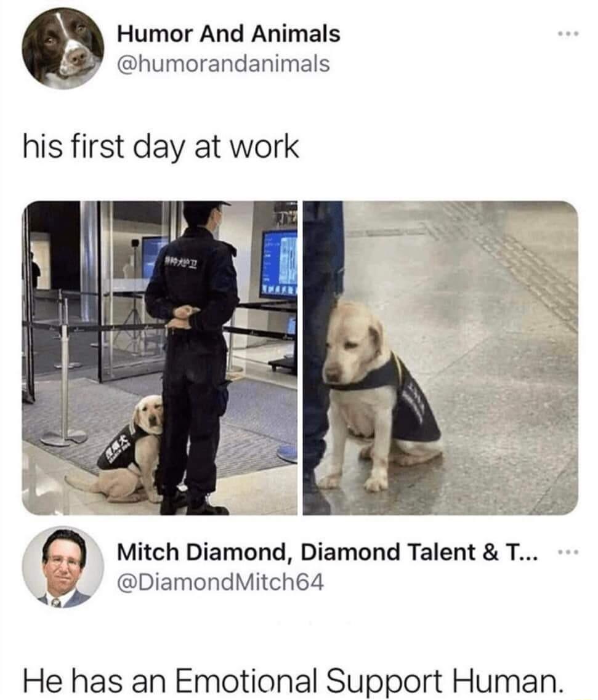
Task: Open more options on Mitch Diamond's reply
Action: click(x=568, y=553)
